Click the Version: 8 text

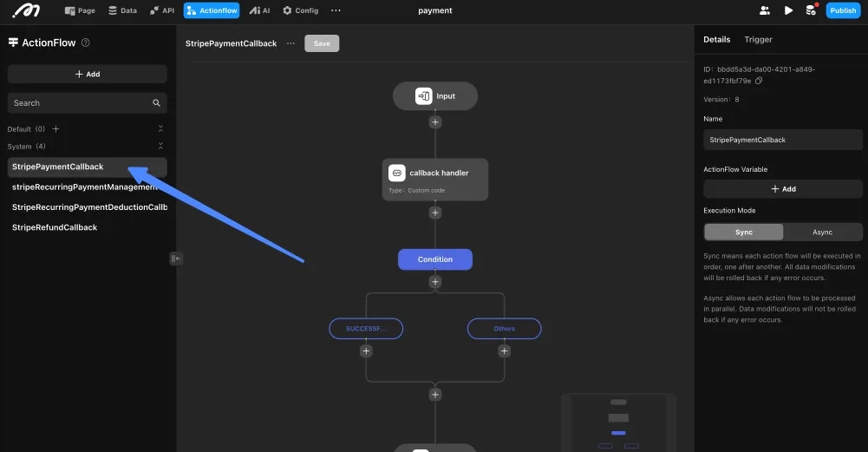click(721, 100)
